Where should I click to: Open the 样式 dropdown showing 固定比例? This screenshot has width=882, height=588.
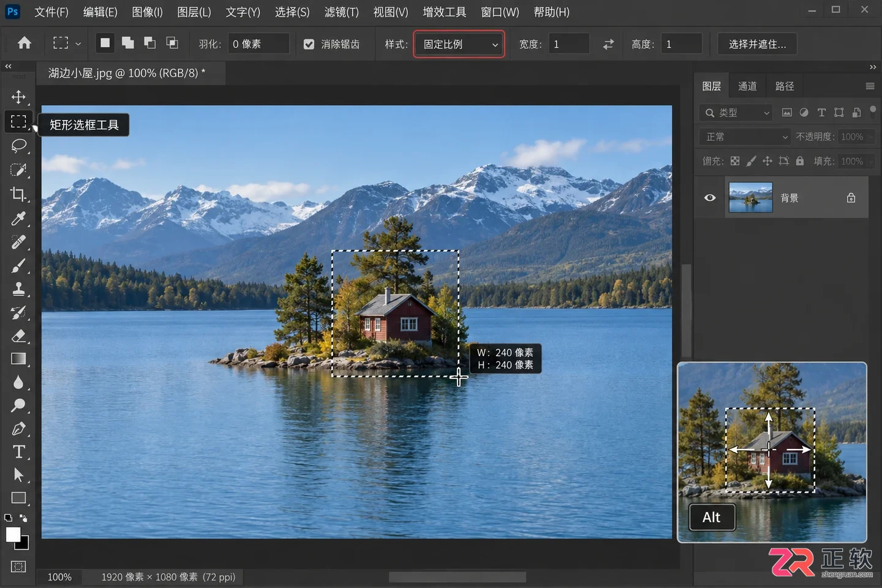click(x=459, y=44)
